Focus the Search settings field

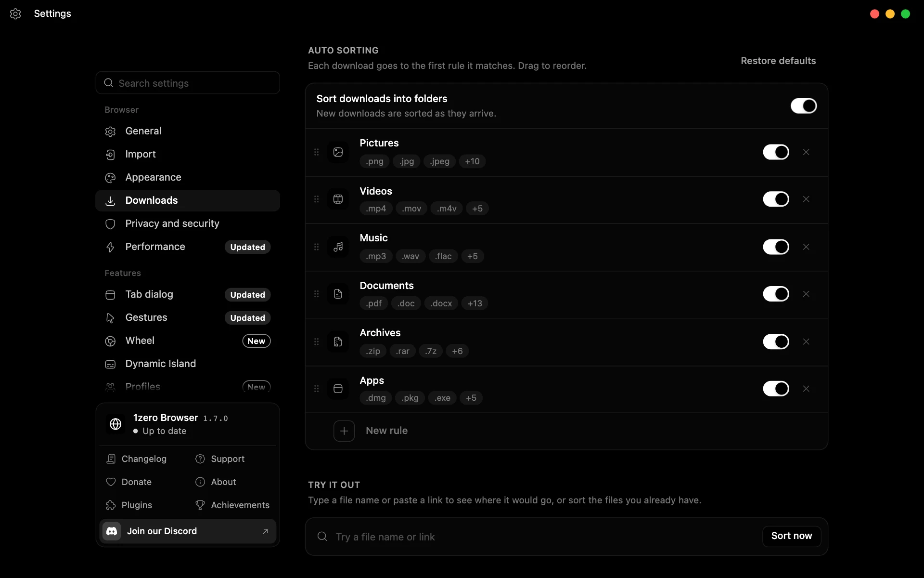(x=188, y=83)
